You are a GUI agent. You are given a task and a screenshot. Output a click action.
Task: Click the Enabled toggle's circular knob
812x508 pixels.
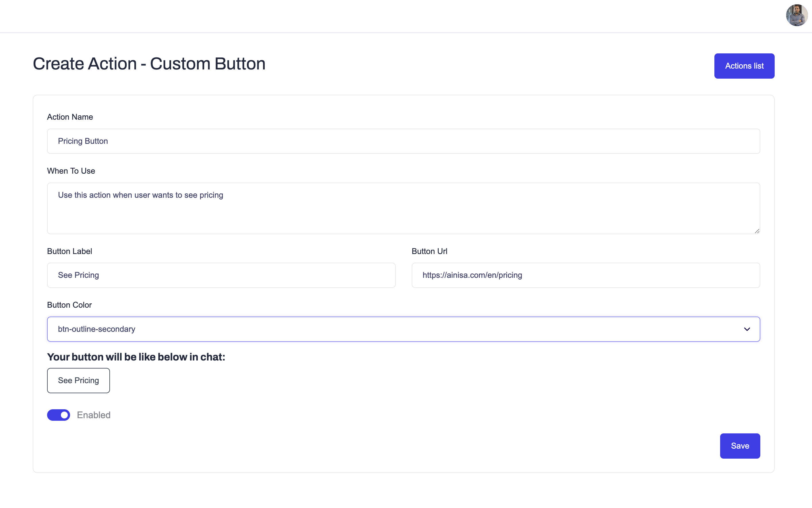coord(63,415)
